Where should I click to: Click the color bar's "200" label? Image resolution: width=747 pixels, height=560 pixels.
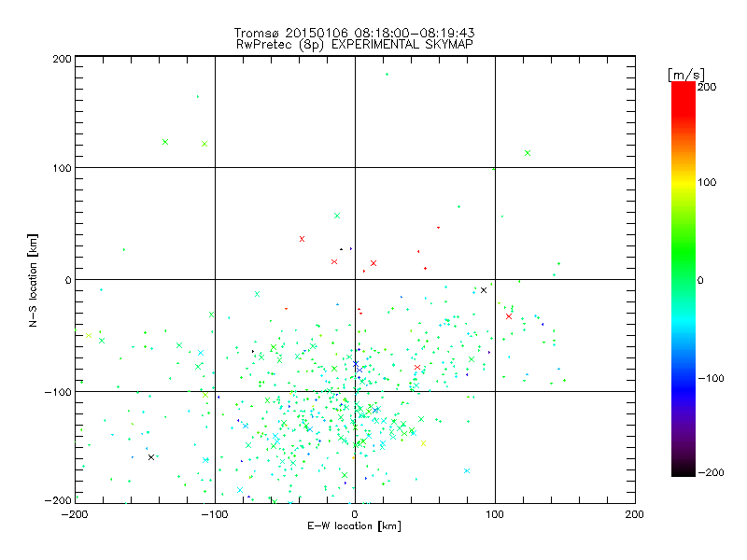pyautogui.click(x=707, y=87)
